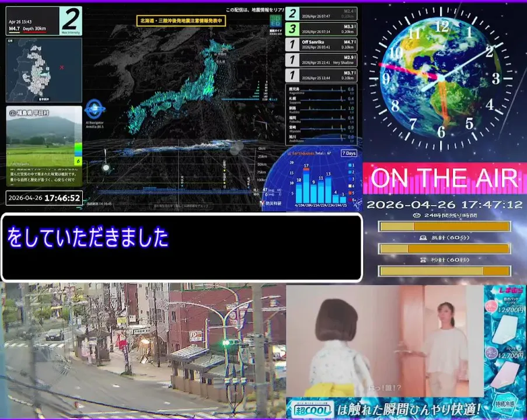Click the Sapporo seismograph row
The width and height of the screenshot is (527, 420).
[x=321, y=100]
